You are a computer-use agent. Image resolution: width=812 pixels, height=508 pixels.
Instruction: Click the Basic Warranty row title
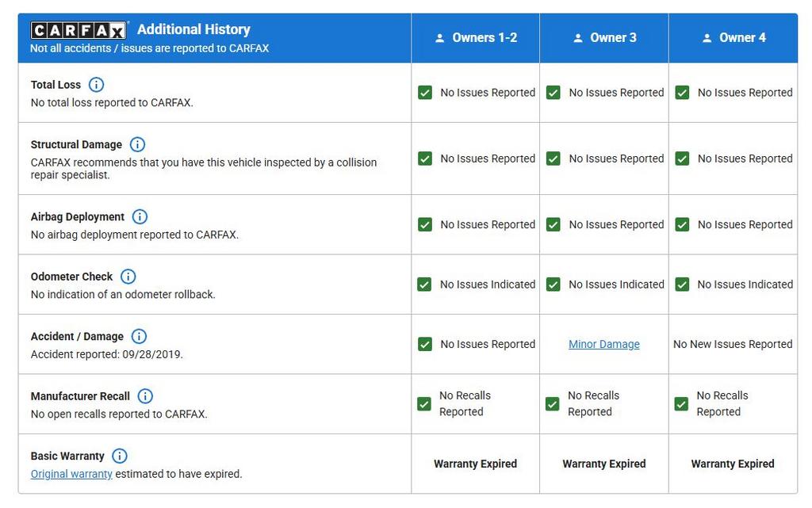[x=67, y=456]
